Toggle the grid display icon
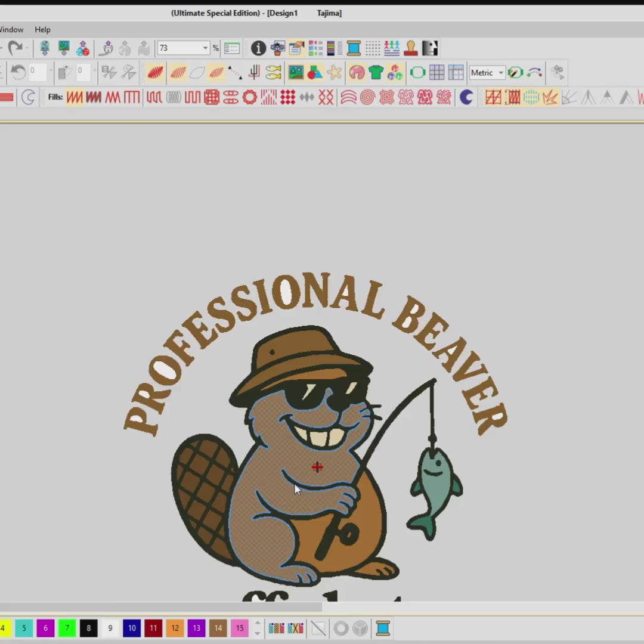Image resolution: width=644 pixels, height=644 pixels. (436, 73)
